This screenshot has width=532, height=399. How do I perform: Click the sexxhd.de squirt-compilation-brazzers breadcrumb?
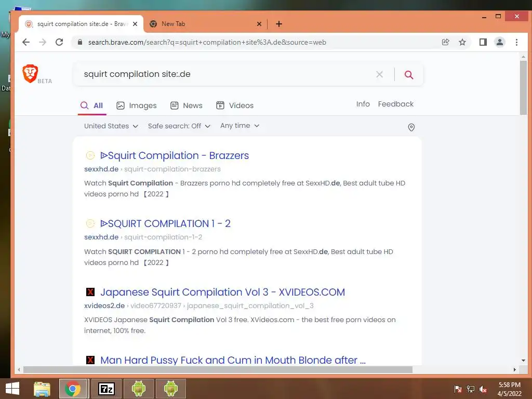(152, 169)
